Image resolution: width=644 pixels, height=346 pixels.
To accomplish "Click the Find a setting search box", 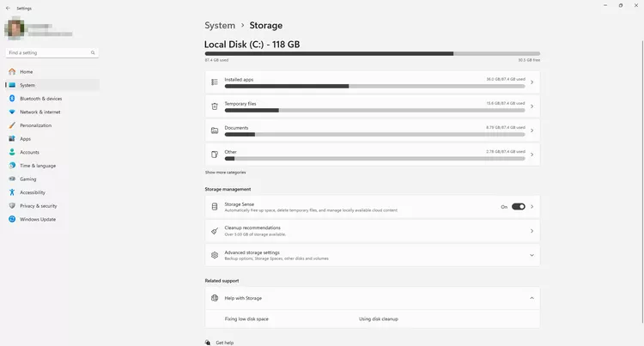I will point(52,53).
